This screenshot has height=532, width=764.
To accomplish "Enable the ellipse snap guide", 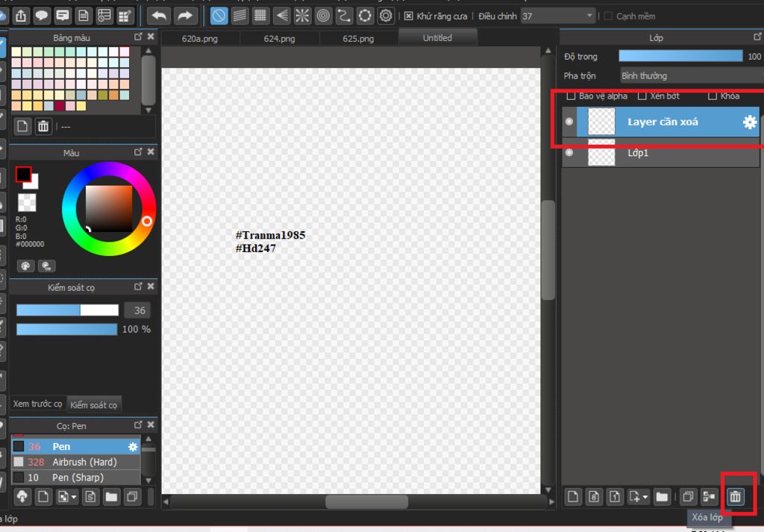I will pyautogui.click(x=365, y=16).
